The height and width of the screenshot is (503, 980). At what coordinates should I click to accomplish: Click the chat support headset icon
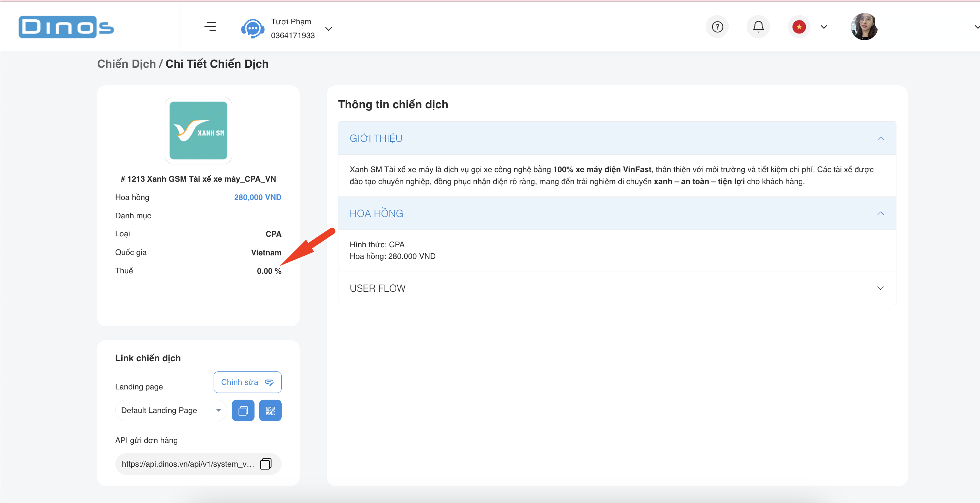tap(253, 29)
